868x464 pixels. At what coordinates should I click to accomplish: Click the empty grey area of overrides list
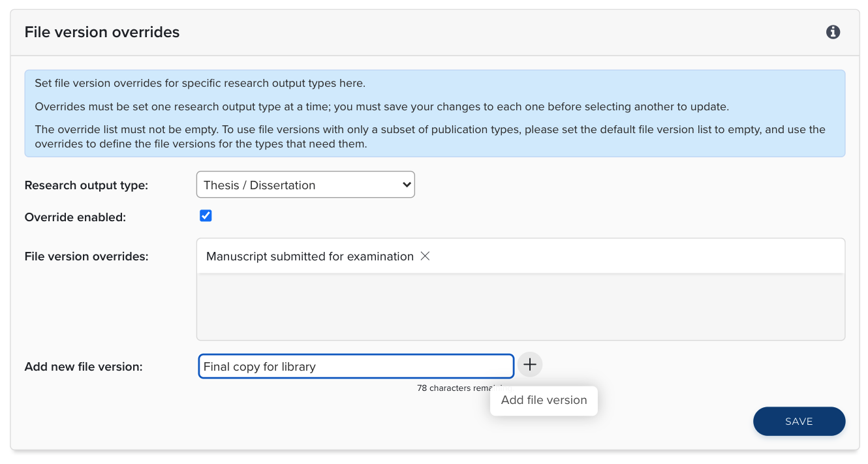(520, 307)
